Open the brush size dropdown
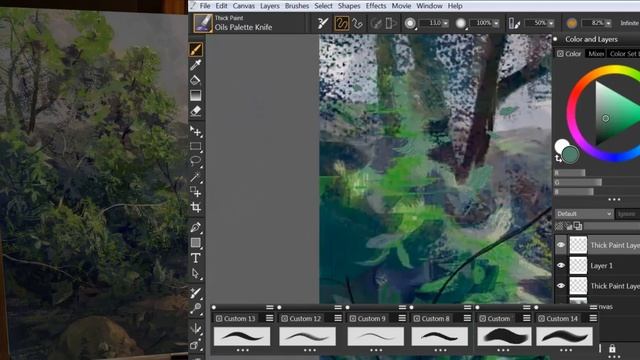This screenshot has height=360, width=640. coord(445,23)
